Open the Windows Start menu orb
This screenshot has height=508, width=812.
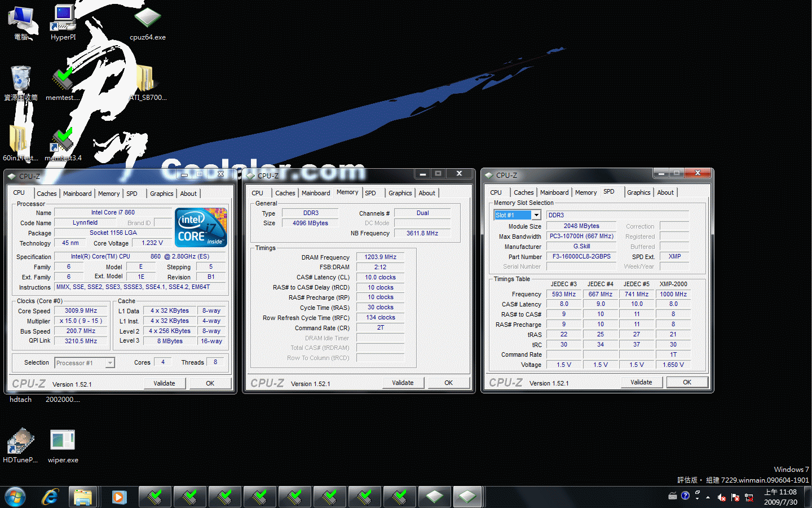click(x=15, y=497)
